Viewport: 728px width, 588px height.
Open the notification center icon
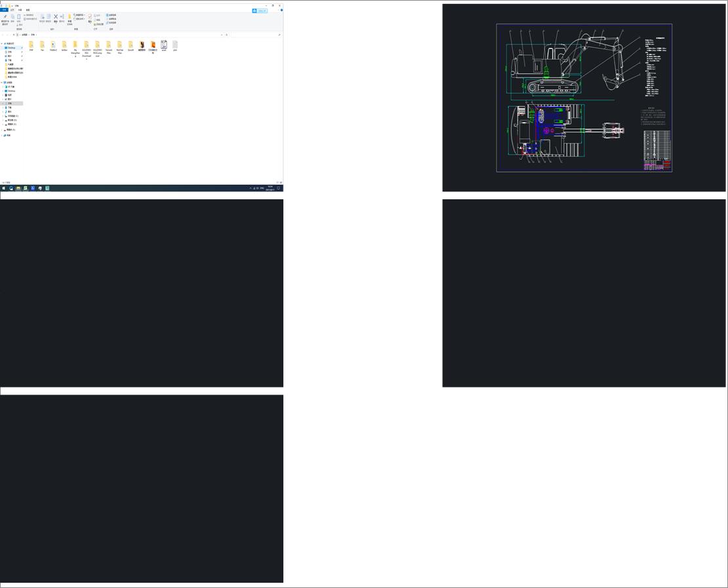click(279, 188)
